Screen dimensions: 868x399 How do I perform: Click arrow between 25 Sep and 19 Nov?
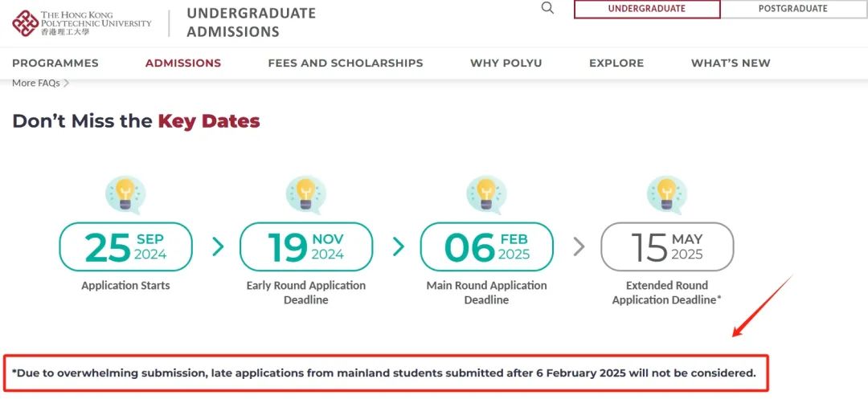coord(217,246)
